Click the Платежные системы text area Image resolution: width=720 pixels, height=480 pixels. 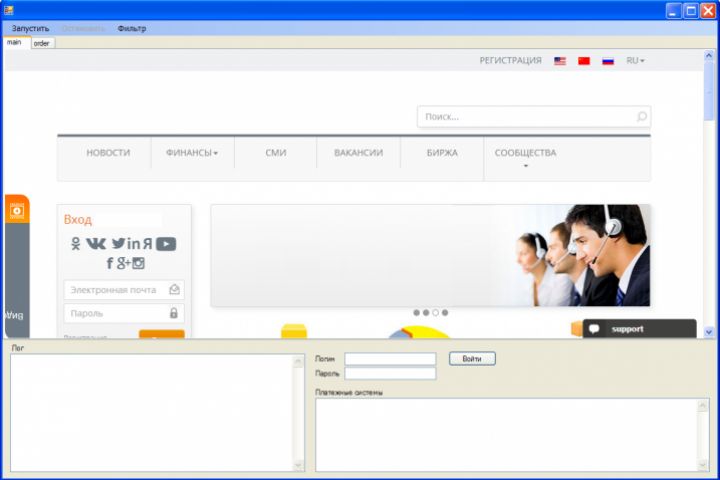tap(512, 435)
